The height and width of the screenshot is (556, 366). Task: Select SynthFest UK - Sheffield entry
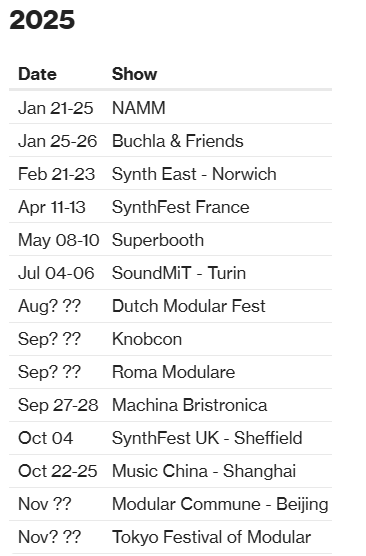coord(207,438)
